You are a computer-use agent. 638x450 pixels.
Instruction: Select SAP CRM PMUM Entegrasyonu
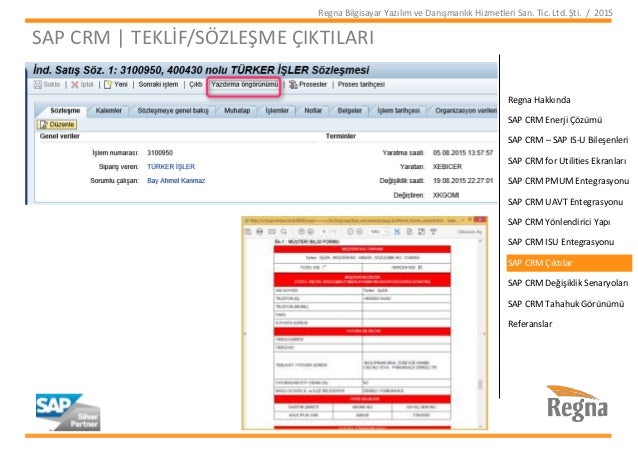click(568, 181)
